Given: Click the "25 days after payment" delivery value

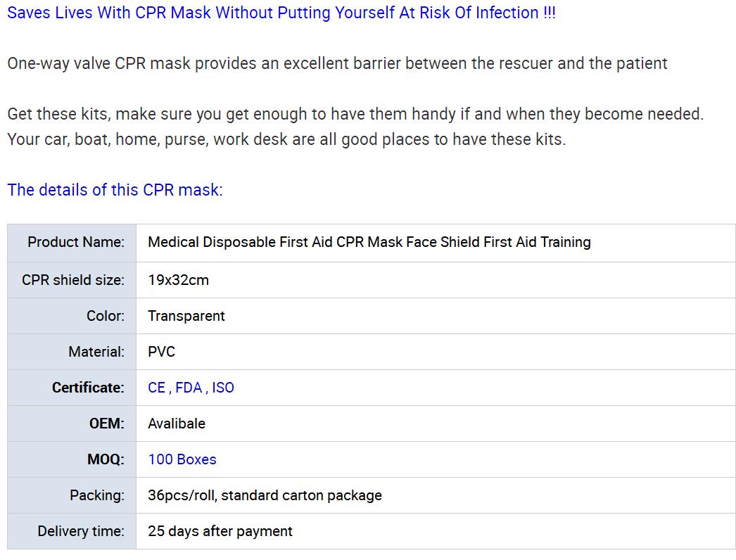Looking at the screenshot, I should point(220,531).
